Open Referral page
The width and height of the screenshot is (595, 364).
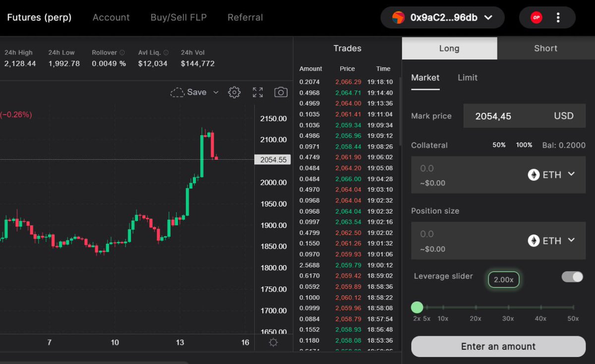(245, 17)
